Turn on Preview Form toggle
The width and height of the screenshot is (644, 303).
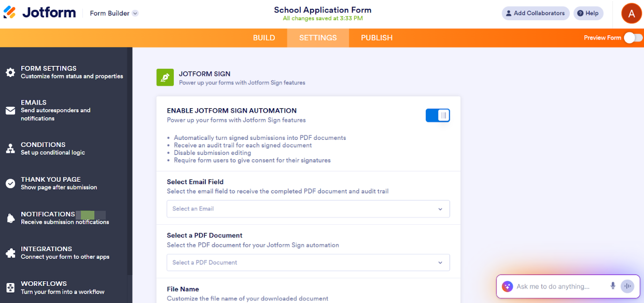point(633,37)
